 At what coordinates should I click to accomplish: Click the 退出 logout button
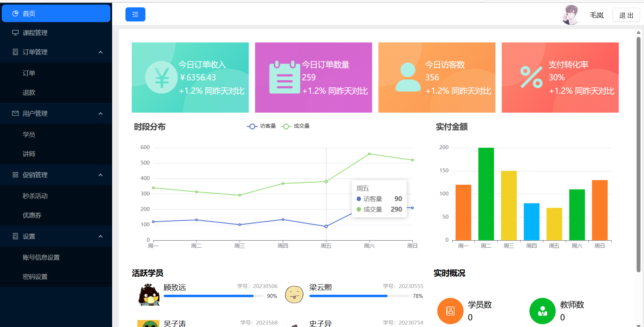(x=626, y=15)
